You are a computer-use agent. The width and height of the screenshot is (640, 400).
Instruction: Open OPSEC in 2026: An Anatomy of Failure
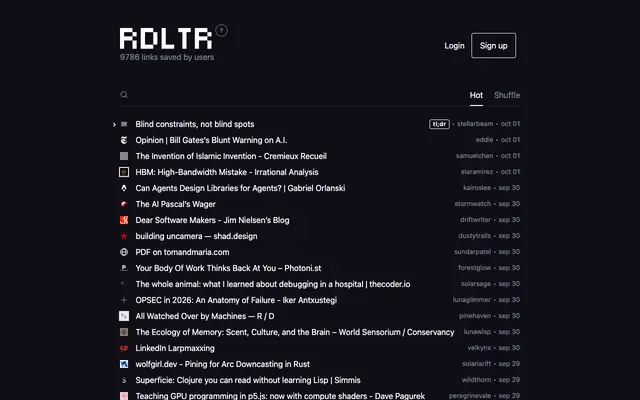tap(236, 300)
